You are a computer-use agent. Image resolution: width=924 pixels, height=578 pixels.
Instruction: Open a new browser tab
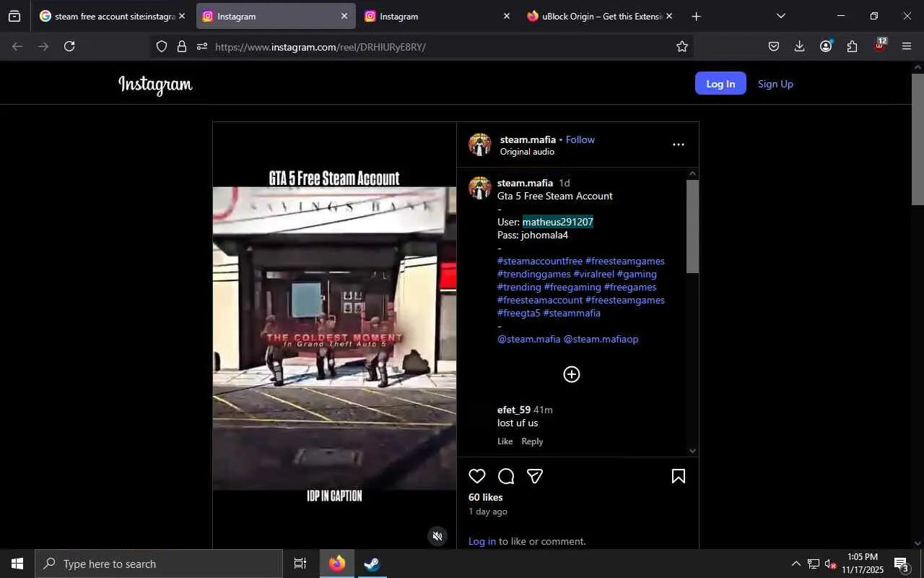(696, 16)
